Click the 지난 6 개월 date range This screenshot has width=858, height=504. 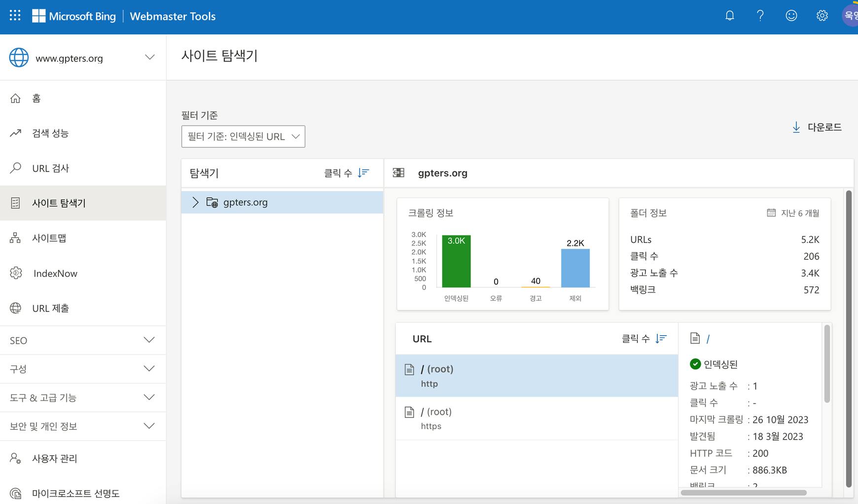coord(793,213)
